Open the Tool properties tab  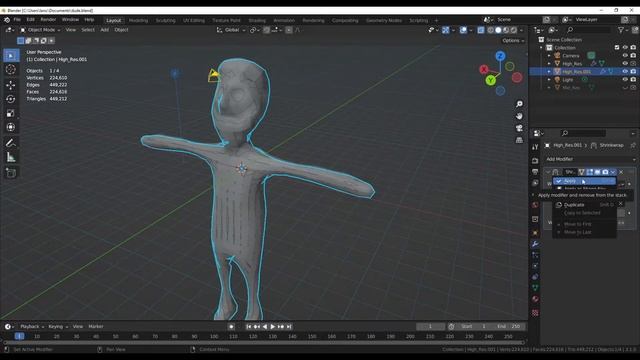click(x=535, y=147)
